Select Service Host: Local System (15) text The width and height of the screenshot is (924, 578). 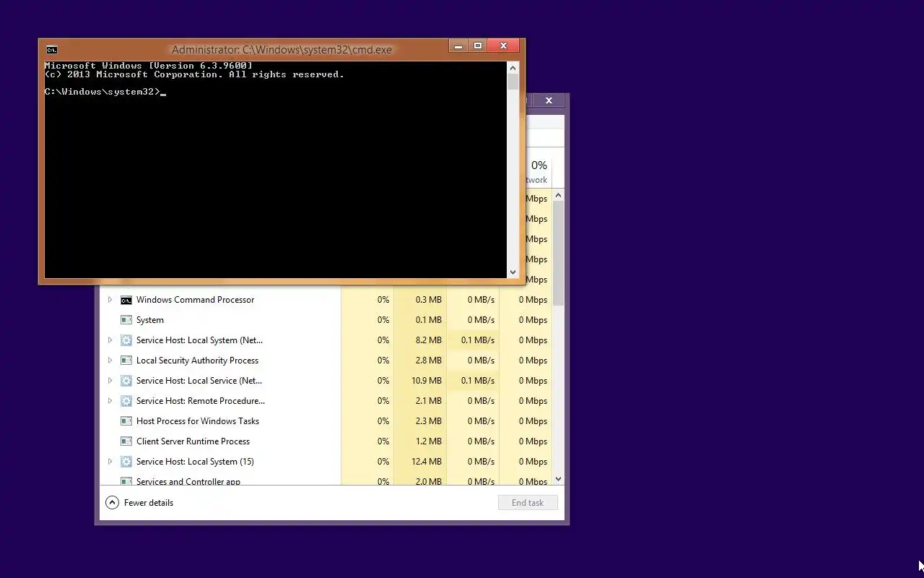point(195,462)
